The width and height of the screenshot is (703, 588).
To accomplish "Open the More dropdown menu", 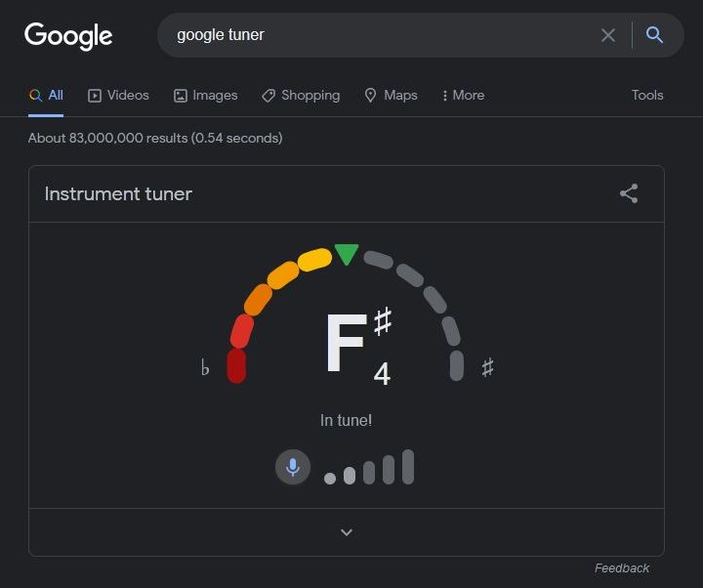I will click(463, 95).
